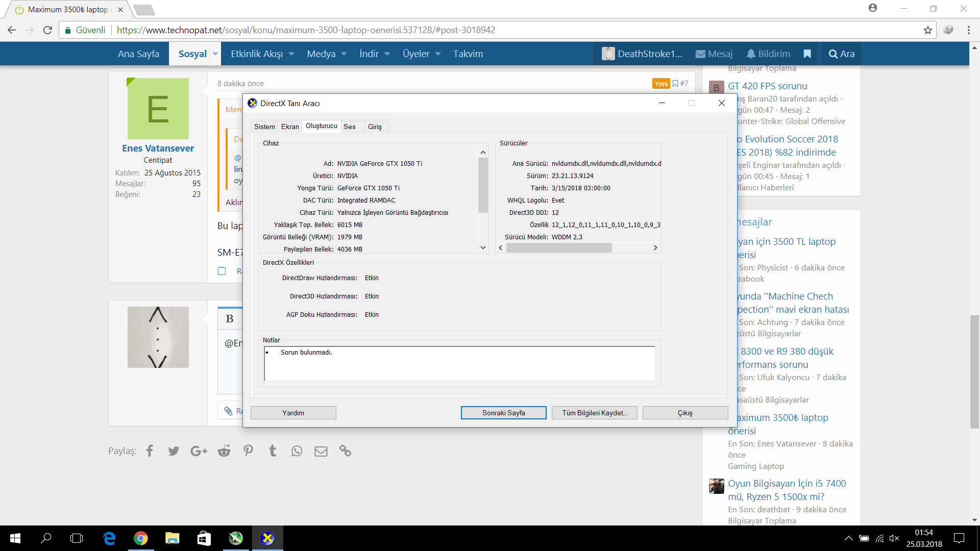Open Microsoft Store from taskbar
The image size is (980, 551).
coord(204,538)
